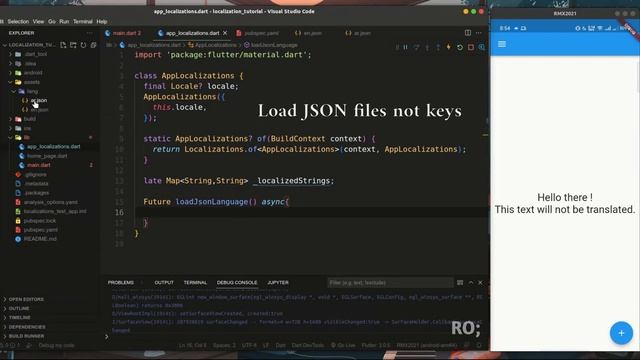Collapse all folders in the Explorer
This screenshot has width=640, height=360.
(x=93, y=45)
